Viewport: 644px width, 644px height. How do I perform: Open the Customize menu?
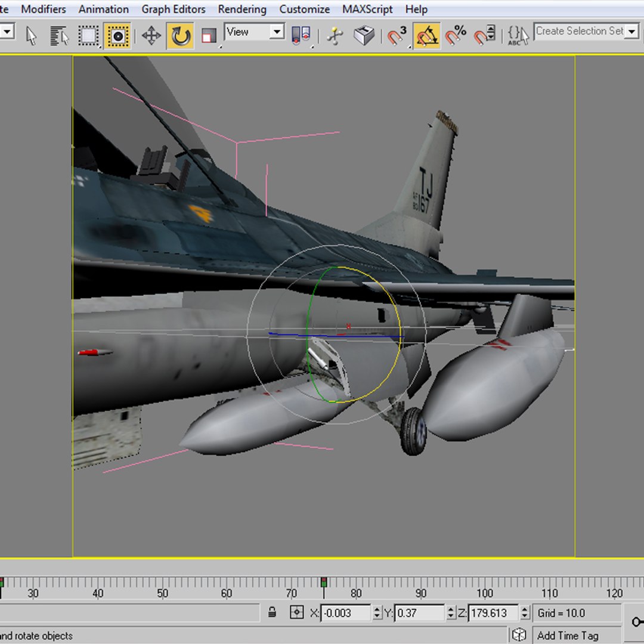pyautogui.click(x=304, y=9)
